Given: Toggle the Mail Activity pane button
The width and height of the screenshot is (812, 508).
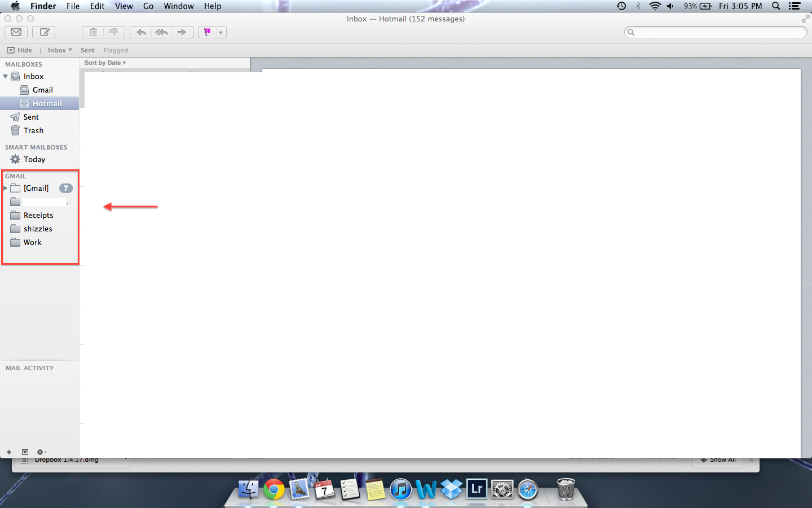Looking at the screenshot, I should click(25, 452).
